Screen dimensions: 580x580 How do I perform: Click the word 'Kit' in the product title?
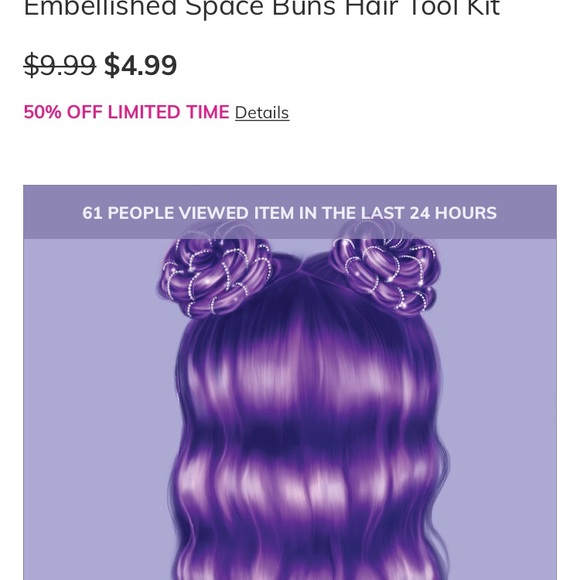click(x=483, y=8)
